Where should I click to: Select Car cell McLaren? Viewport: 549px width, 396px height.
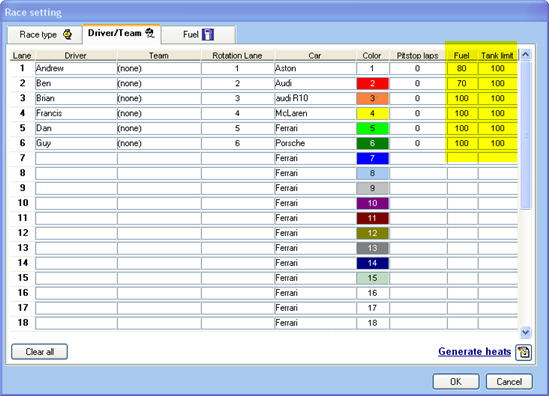coord(315,113)
